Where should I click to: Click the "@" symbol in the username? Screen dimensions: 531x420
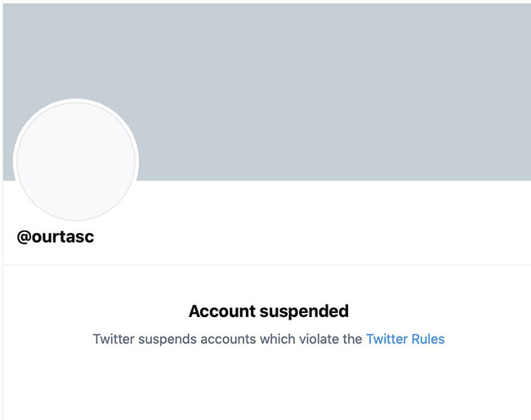pyautogui.click(x=24, y=238)
